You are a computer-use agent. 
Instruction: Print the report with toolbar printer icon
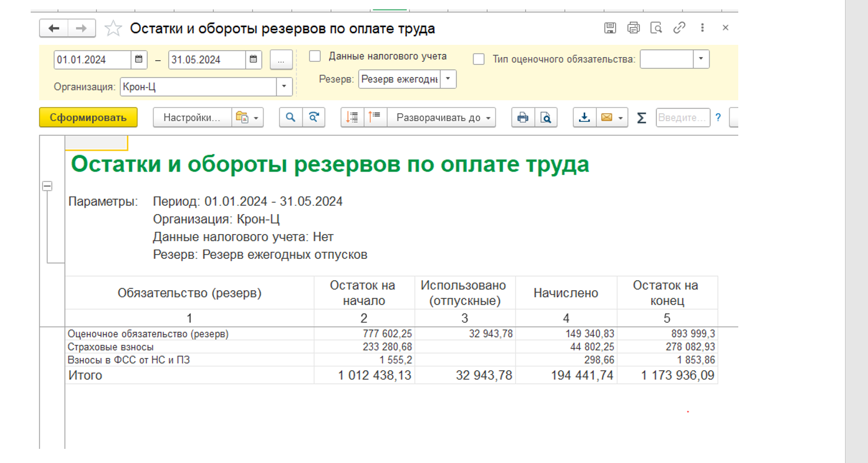[x=523, y=117]
